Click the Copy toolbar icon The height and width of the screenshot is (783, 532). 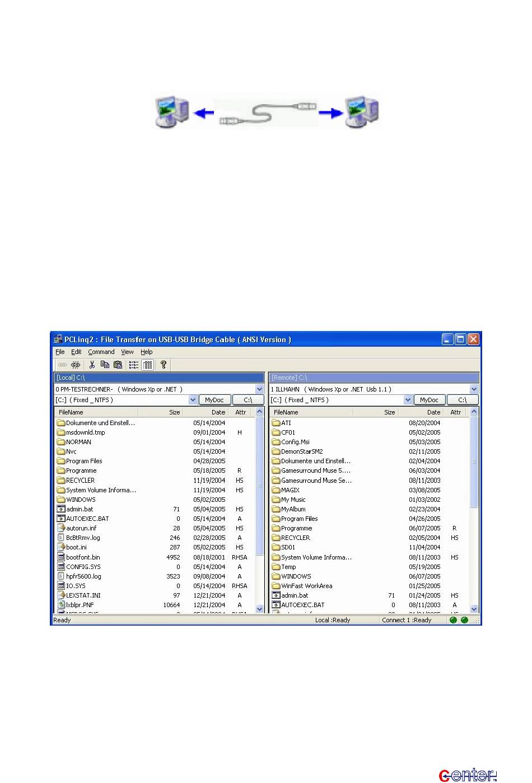[x=105, y=365]
